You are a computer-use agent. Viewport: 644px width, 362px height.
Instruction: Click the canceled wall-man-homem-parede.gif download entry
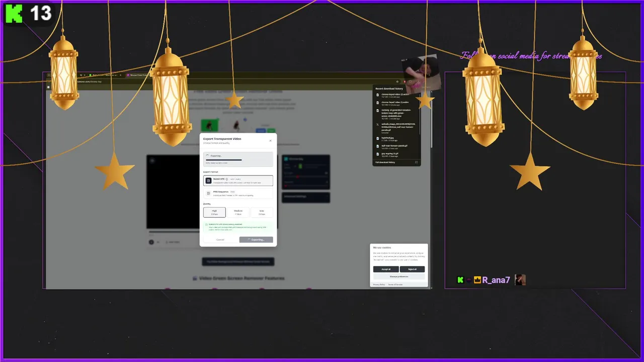coord(396,127)
